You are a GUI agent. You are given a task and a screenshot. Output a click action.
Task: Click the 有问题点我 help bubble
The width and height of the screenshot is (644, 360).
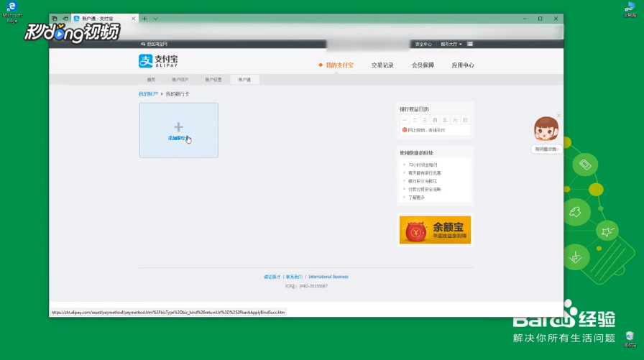pyautogui.click(x=547, y=149)
